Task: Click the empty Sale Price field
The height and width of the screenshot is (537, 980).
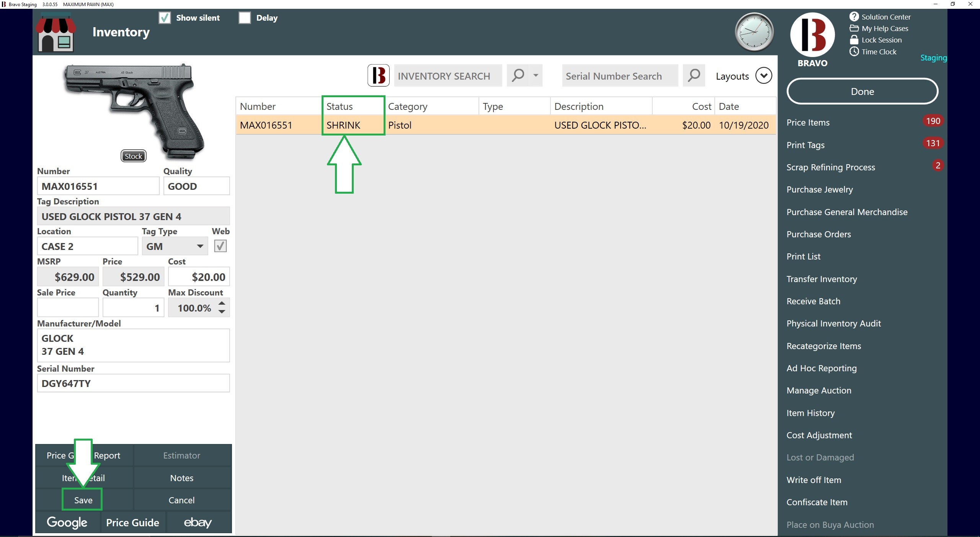Action: pyautogui.click(x=68, y=308)
